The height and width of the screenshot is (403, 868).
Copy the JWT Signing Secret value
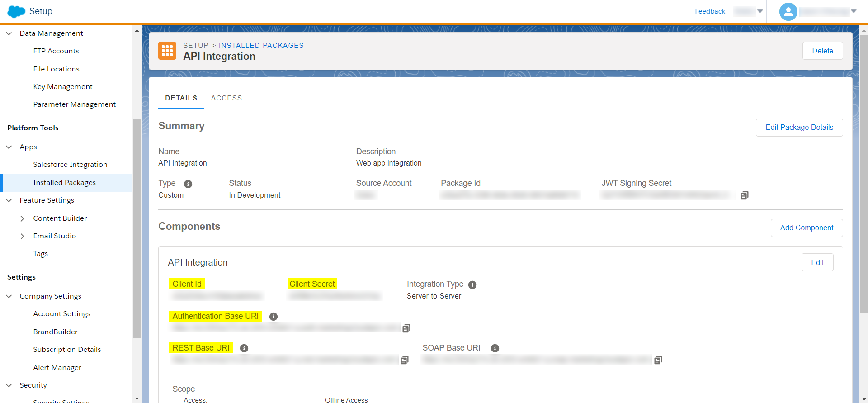click(744, 195)
